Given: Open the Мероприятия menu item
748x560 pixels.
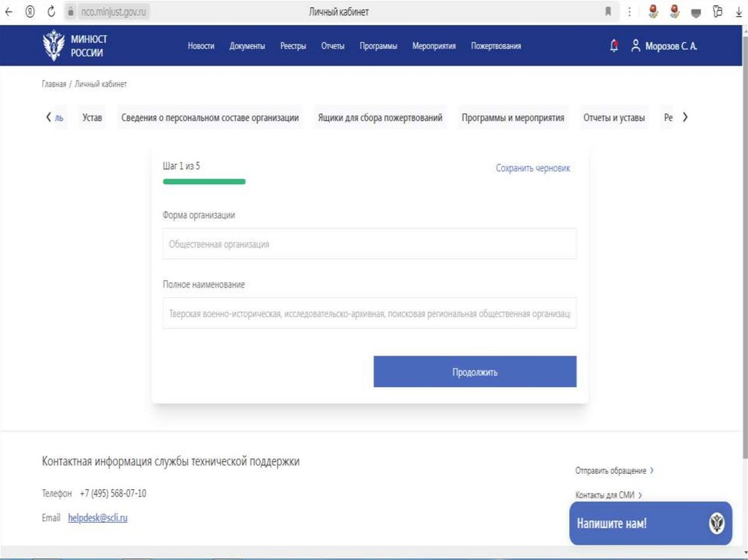Looking at the screenshot, I should (x=434, y=46).
